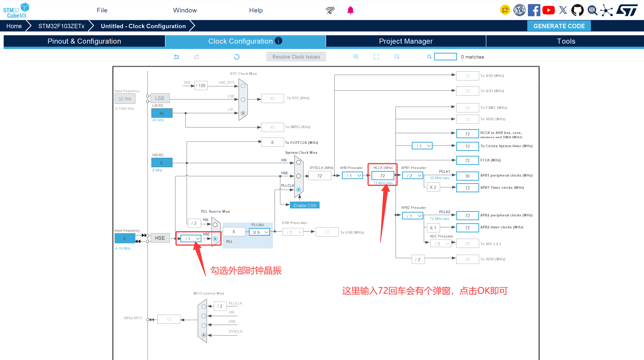Open the USB Prescaler /1 dropdown
644x360 pixels.
pyautogui.click(x=293, y=232)
